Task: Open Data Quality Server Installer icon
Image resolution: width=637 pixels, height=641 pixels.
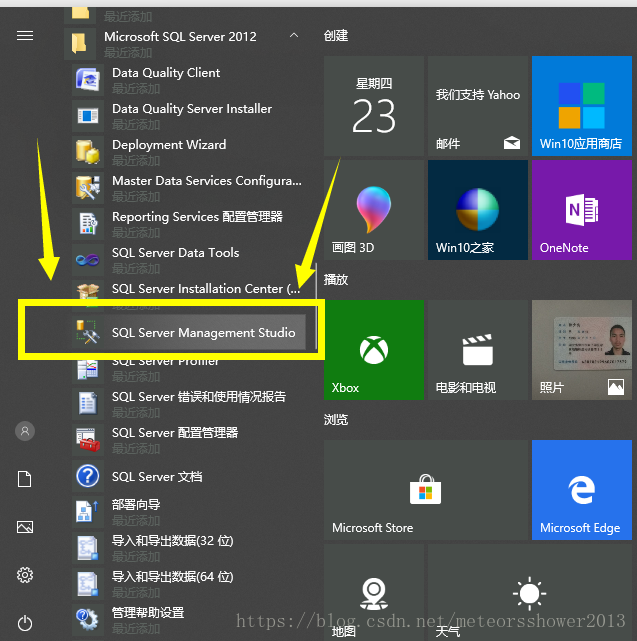Action: pos(87,116)
